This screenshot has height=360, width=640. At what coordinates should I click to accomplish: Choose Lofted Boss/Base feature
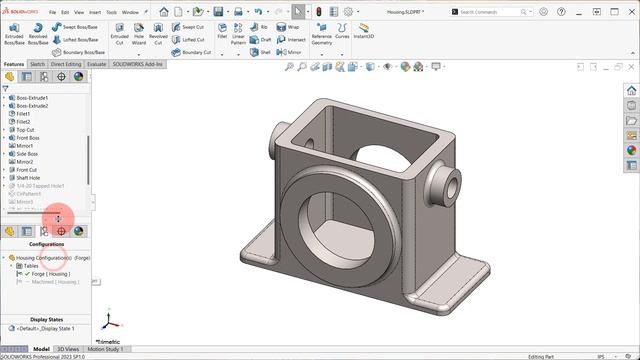pos(76,40)
